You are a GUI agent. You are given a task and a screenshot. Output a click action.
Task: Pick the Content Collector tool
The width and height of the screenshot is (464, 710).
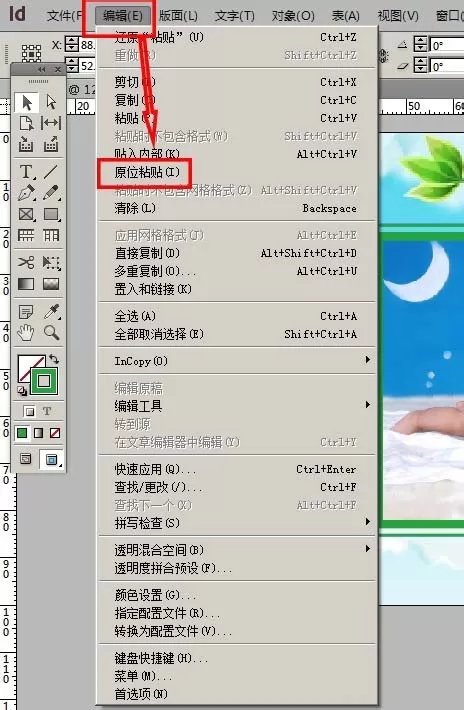pyautogui.click(x=26, y=144)
